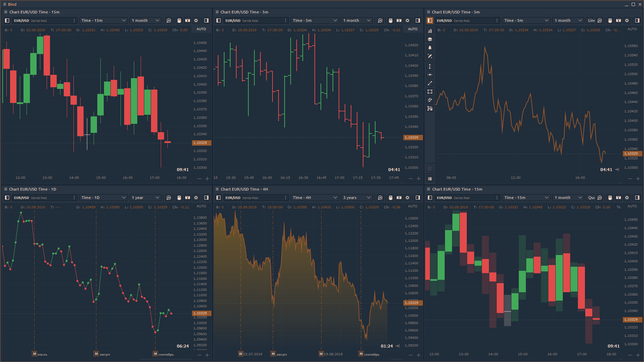Open settings gear on 1D chart
This screenshot has width=644, height=362.
196,198
